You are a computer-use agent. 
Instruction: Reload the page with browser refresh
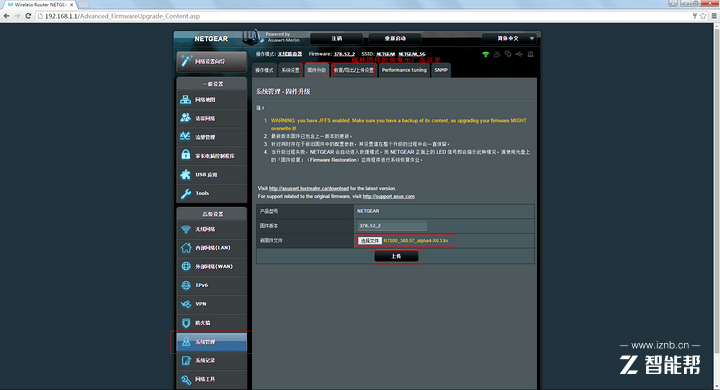click(28, 16)
